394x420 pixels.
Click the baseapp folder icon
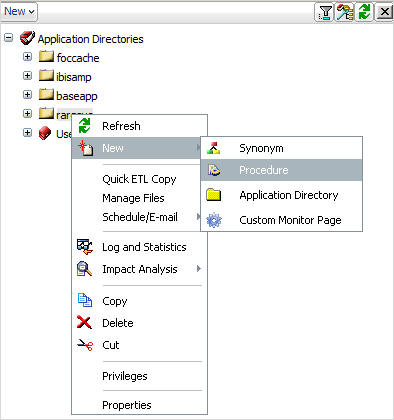(46, 94)
